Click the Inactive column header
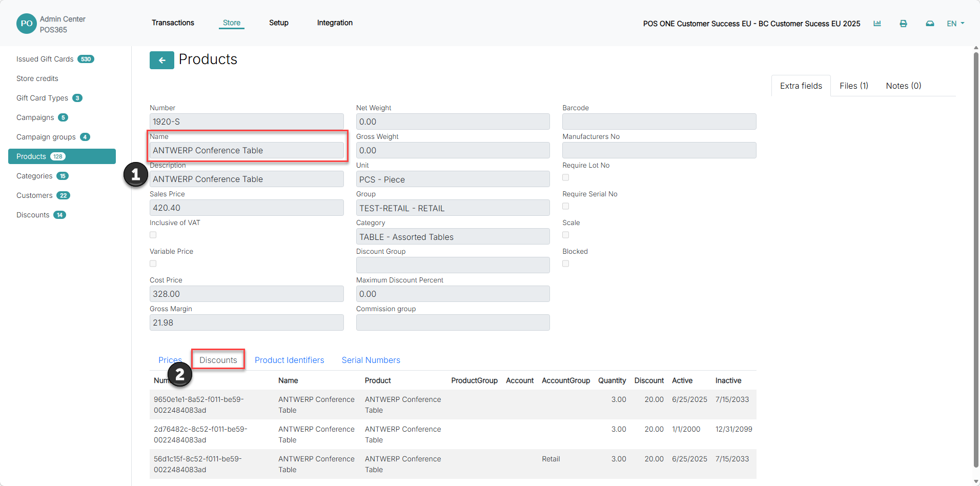Screen dimensions: 980x486 pos(728,380)
